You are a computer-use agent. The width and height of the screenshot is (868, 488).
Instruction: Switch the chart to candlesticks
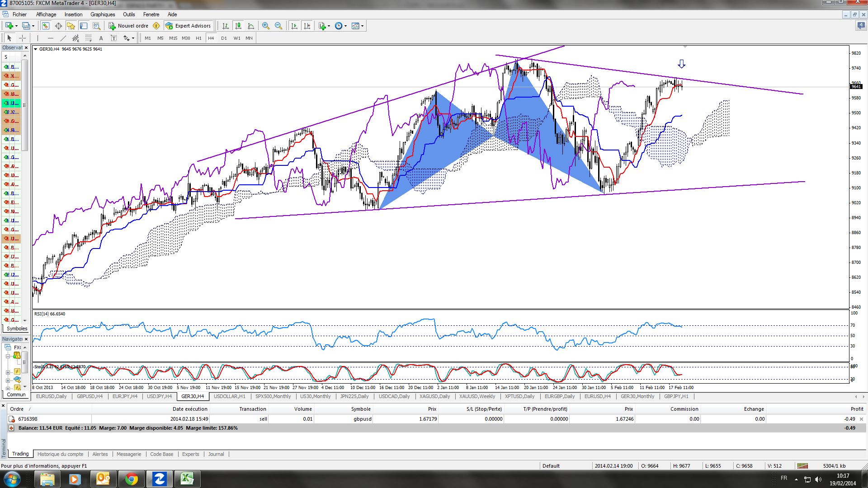pos(238,26)
